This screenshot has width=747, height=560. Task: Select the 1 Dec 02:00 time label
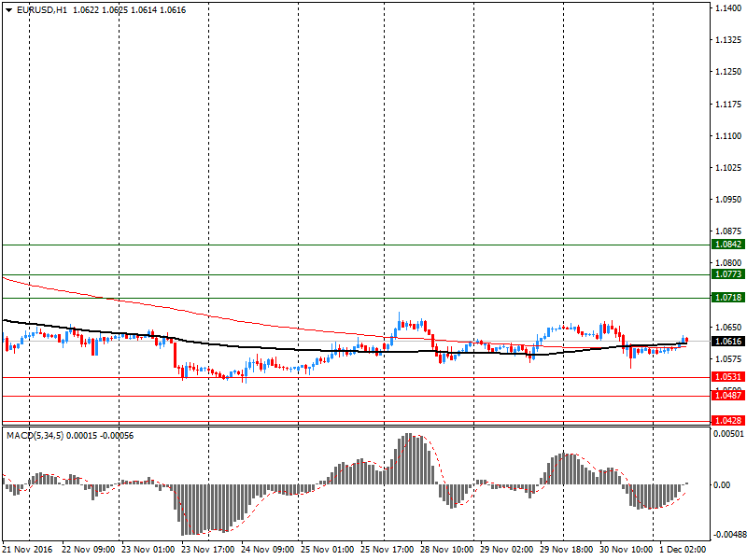pos(683,550)
